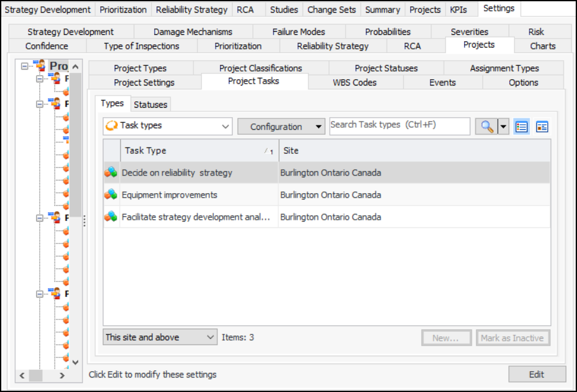Click the search magnifier icon
This screenshot has height=392, width=577.
pyautogui.click(x=486, y=127)
